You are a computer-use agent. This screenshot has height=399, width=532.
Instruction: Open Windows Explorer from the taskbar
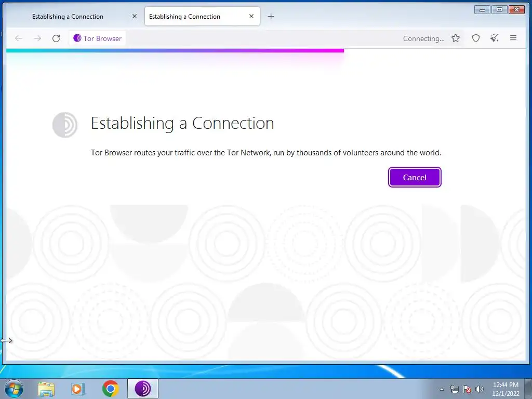click(x=46, y=389)
